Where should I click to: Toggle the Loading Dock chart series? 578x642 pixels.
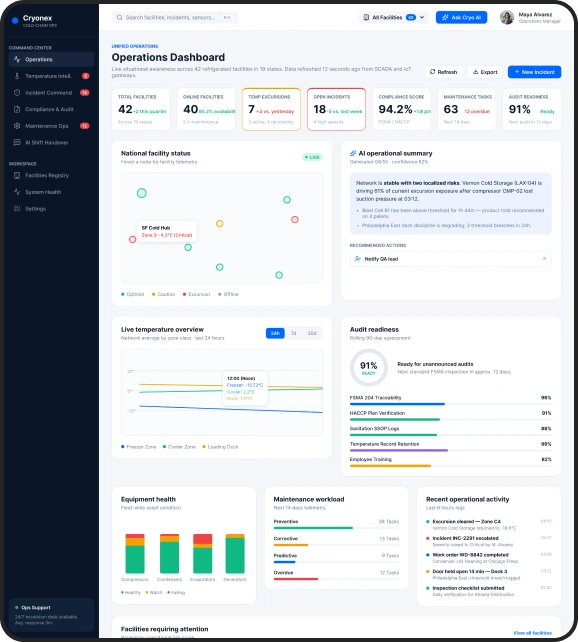pyautogui.click(x=220, y=447)
